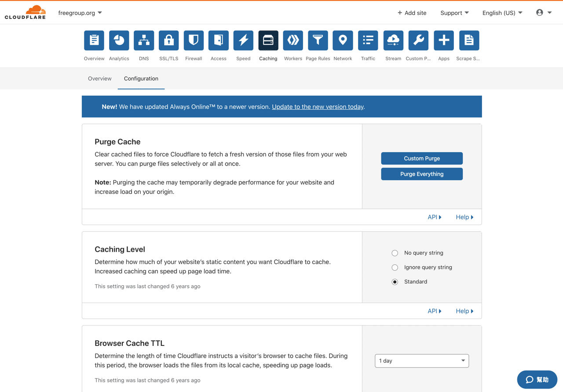Click the Purge Cache heading
Viewport: 563px width, 392px height.
coord(117,142)
